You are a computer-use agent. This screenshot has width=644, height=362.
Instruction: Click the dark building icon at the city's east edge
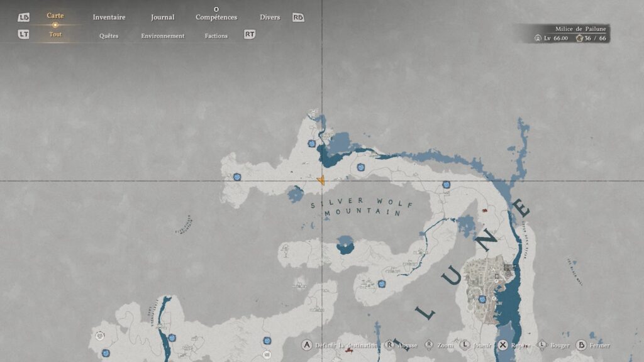509,268
